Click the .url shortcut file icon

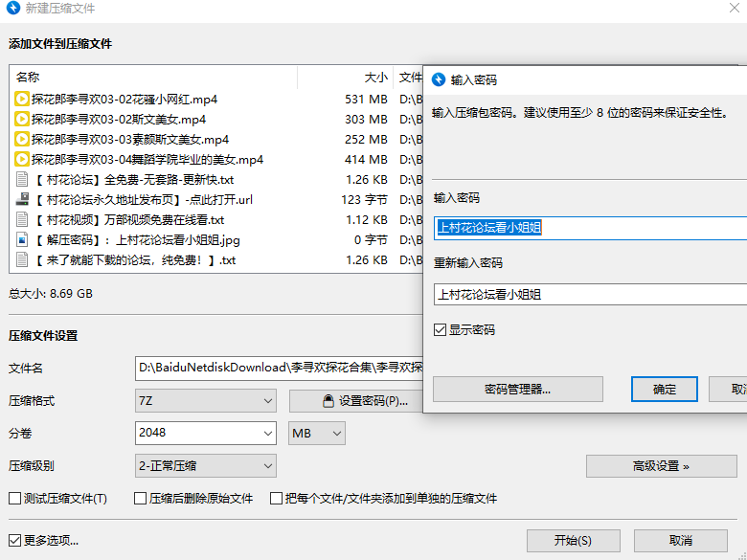[x=23, y=199]
